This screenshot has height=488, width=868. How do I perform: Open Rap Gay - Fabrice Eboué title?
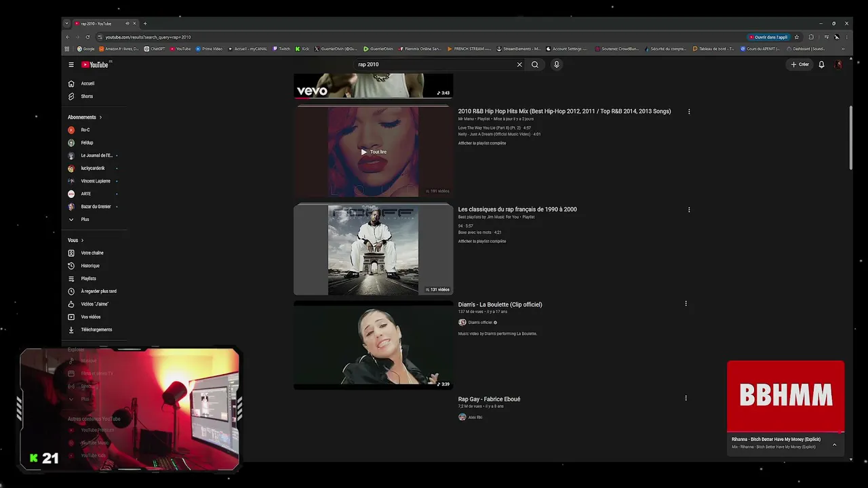[489, 399]
